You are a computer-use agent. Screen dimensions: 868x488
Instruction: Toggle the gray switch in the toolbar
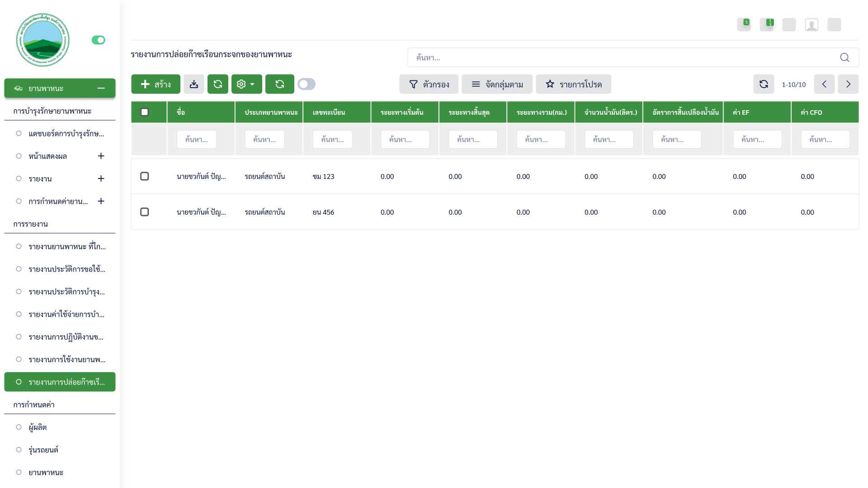pyautogui.click(x=307, y=84)
